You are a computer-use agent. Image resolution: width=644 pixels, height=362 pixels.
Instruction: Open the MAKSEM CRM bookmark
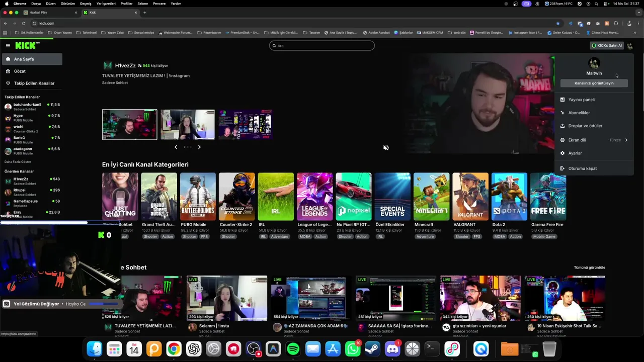tap(430, 33)
